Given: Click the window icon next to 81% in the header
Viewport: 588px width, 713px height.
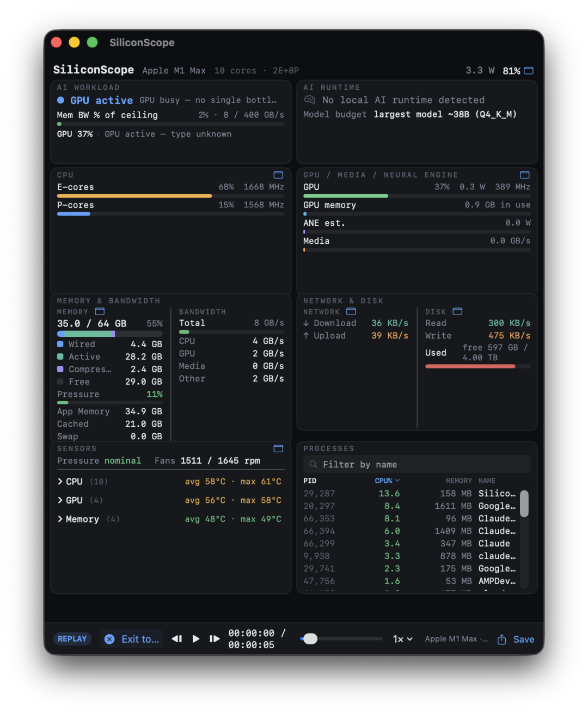Looking at the screenshot, I should point(529,71).
